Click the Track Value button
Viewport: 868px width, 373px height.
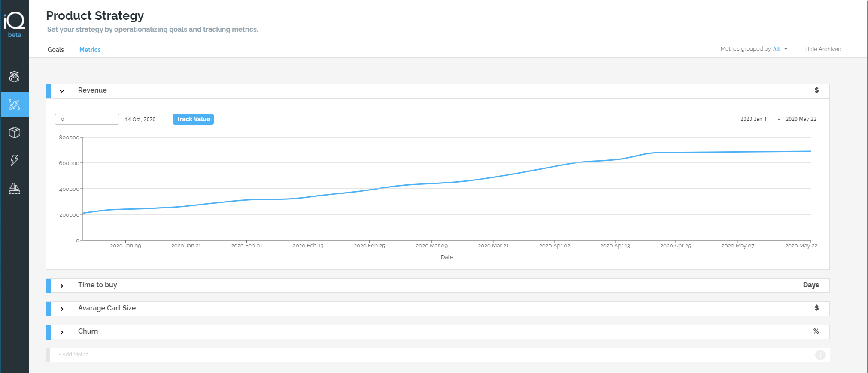(193, 119)
